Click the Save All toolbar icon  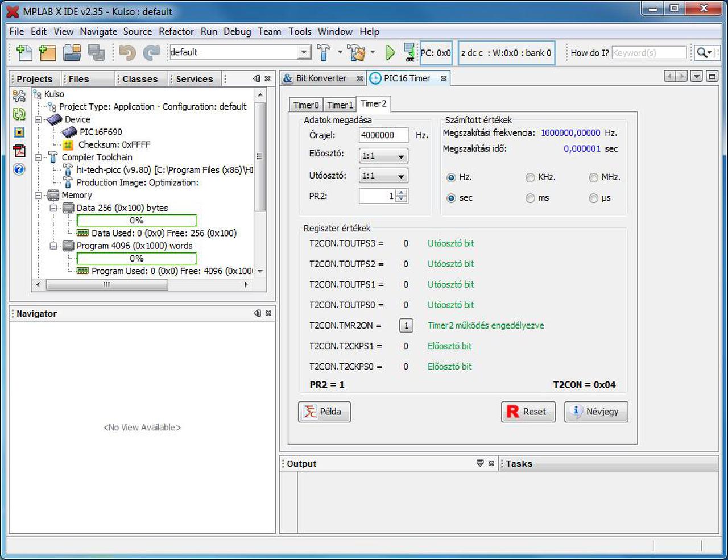(96, 52)
